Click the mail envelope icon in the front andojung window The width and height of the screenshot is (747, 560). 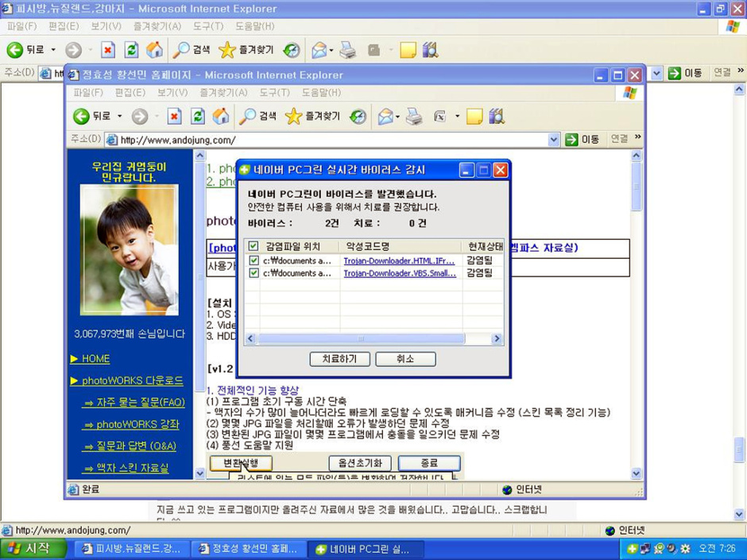(385, 116)
